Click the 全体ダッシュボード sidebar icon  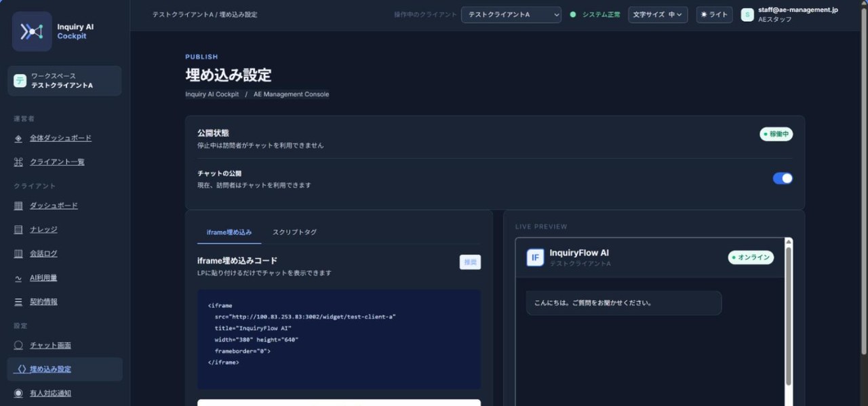[x=18, y=138]
